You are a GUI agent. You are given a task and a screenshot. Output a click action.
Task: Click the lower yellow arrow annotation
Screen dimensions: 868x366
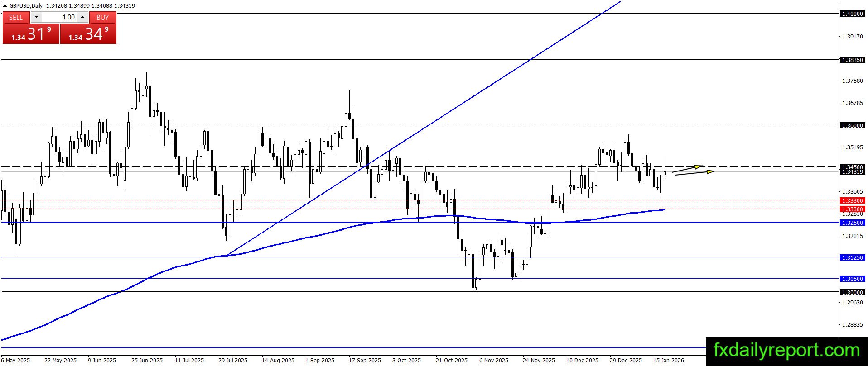point(695,172)
